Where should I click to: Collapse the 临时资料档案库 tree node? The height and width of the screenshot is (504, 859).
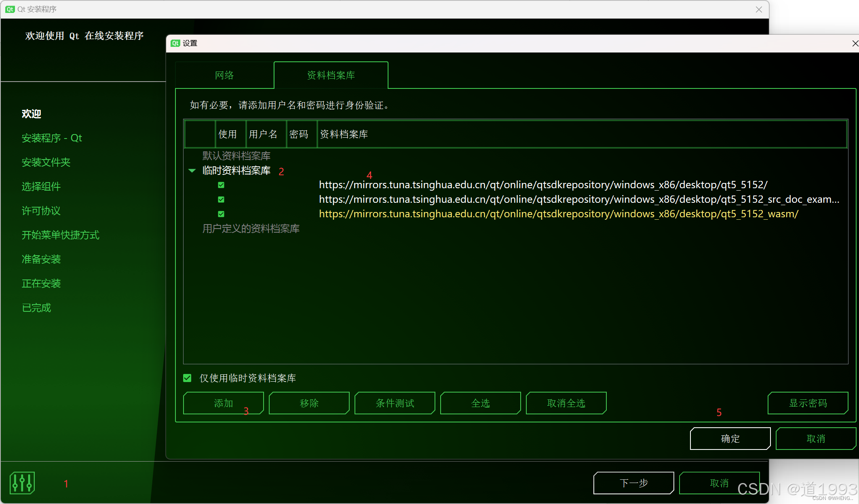point(192,171)
